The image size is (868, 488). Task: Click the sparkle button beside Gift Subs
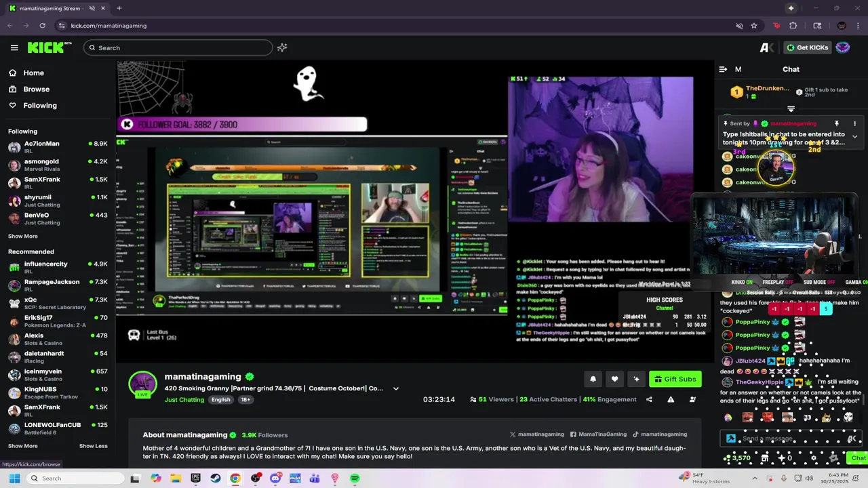point(636,379)
